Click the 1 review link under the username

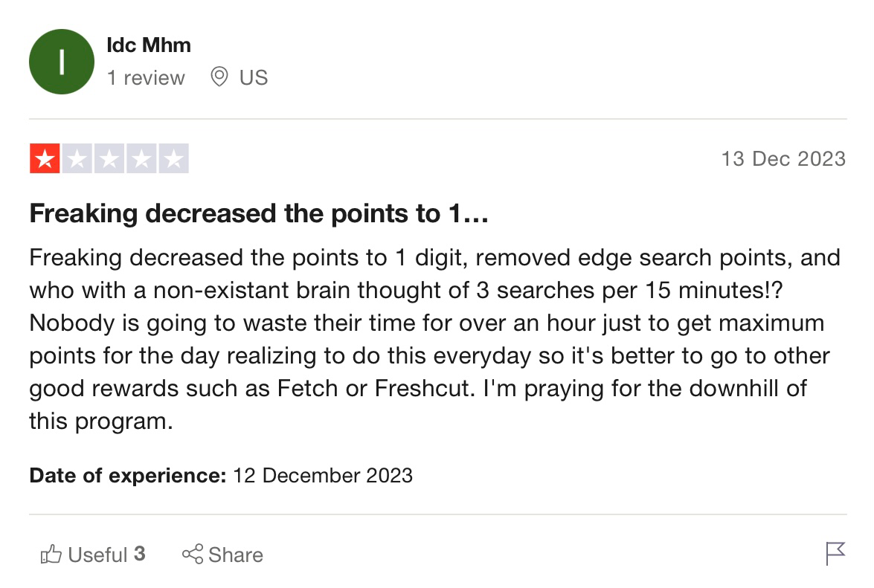147,77
